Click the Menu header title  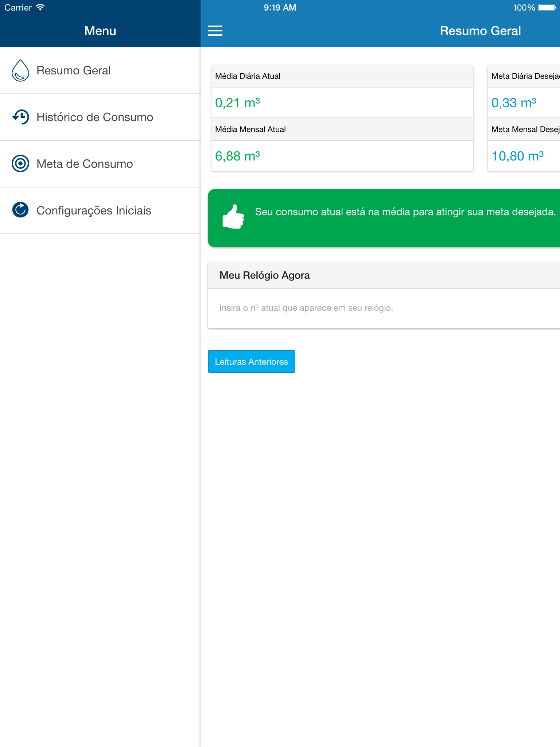[x=100, y=31]
